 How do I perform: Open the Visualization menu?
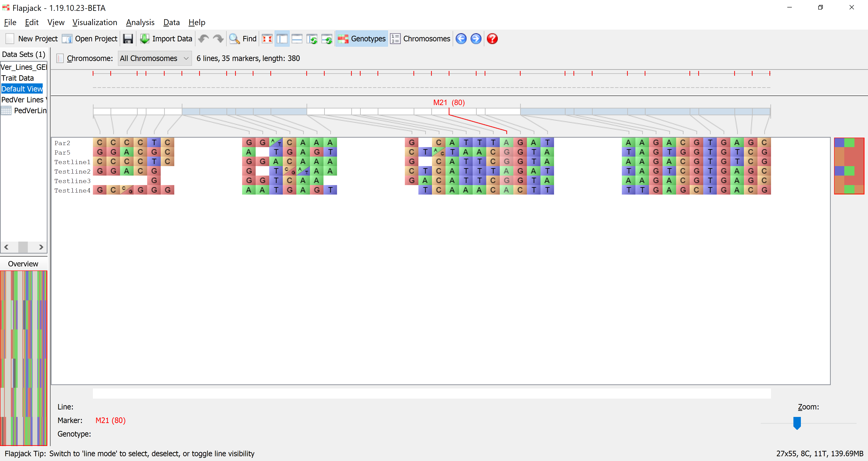[x=95, y=22]
